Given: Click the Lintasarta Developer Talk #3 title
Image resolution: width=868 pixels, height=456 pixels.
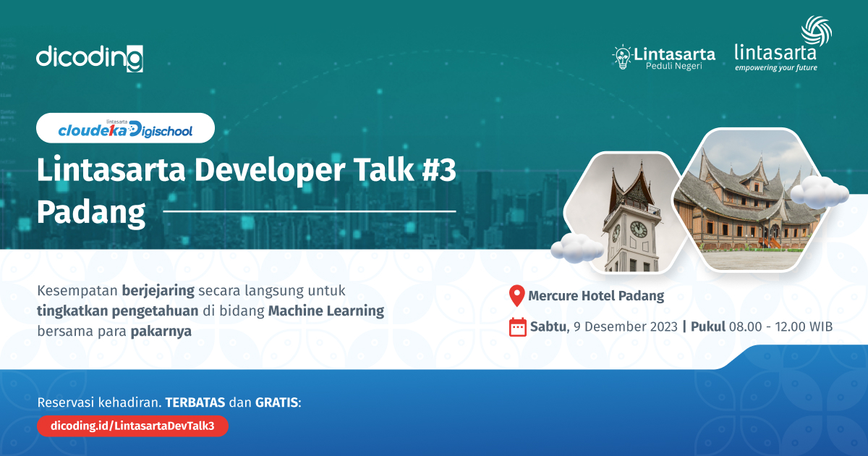Looking at the screenshot, I should (x=246, y=172).
